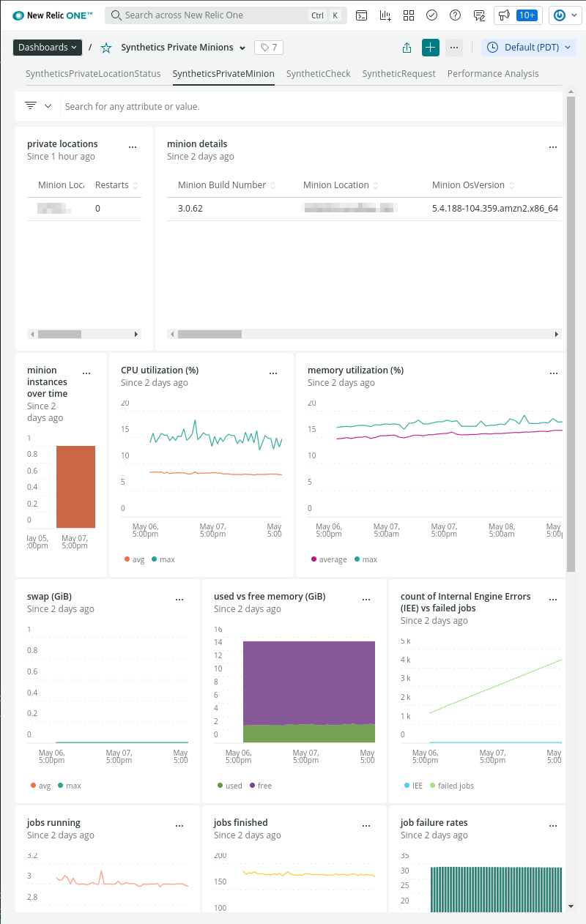
Task: Switch to the SyntheticCheck tab
Action: coord(318,74)
